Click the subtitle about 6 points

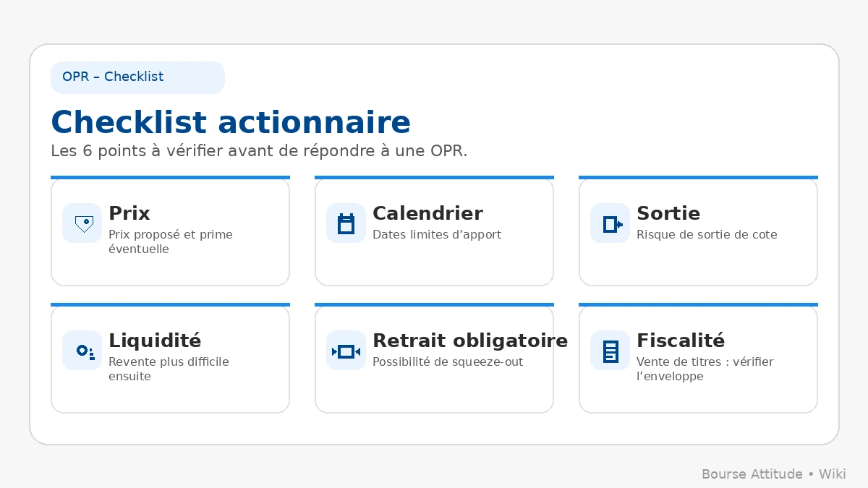[x=259, y=151]
